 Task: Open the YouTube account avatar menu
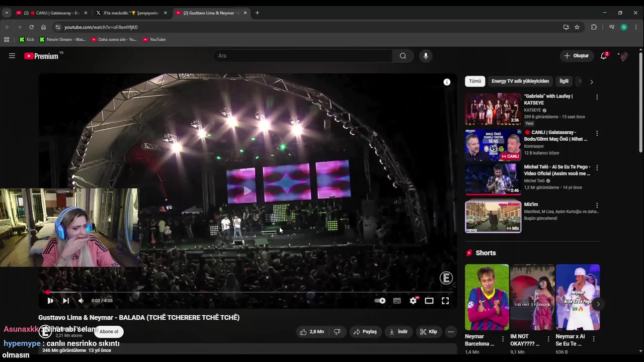(624, 56)
